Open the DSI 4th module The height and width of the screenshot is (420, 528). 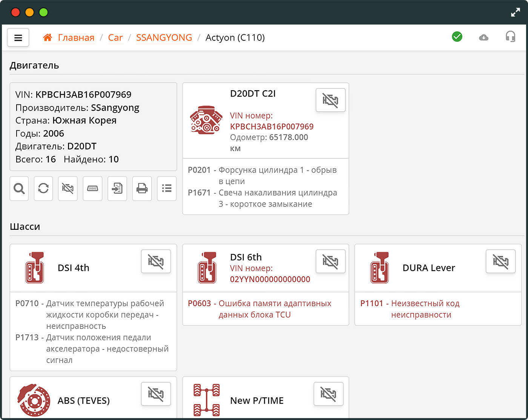point(74,268)
